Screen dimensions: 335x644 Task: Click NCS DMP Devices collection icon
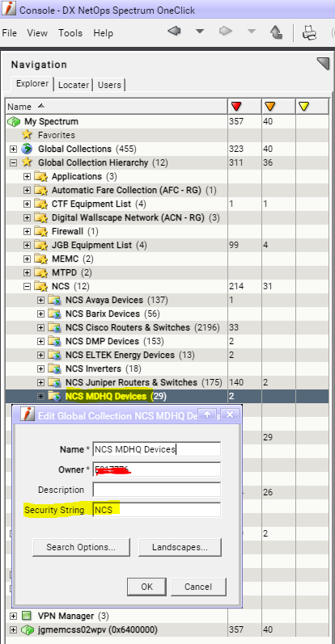pyautogui.click(x=54, y=342)
